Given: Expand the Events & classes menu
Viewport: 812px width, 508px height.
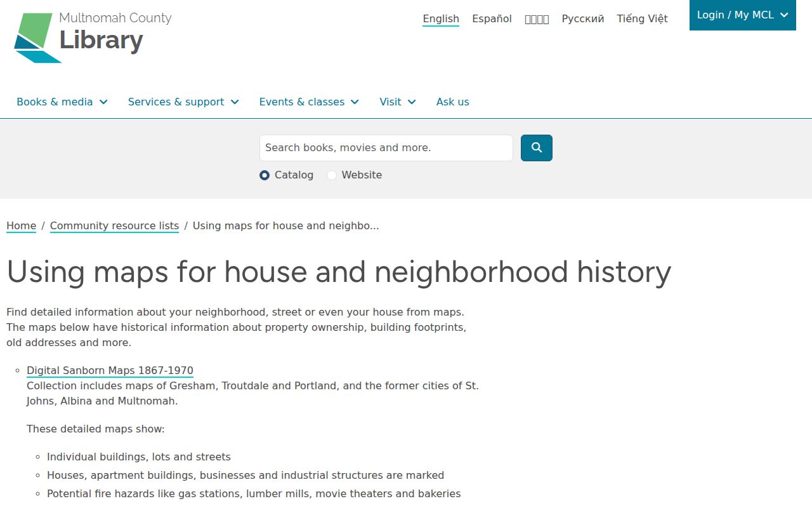Looking at the screenshot, I should (x=309, y=102).
